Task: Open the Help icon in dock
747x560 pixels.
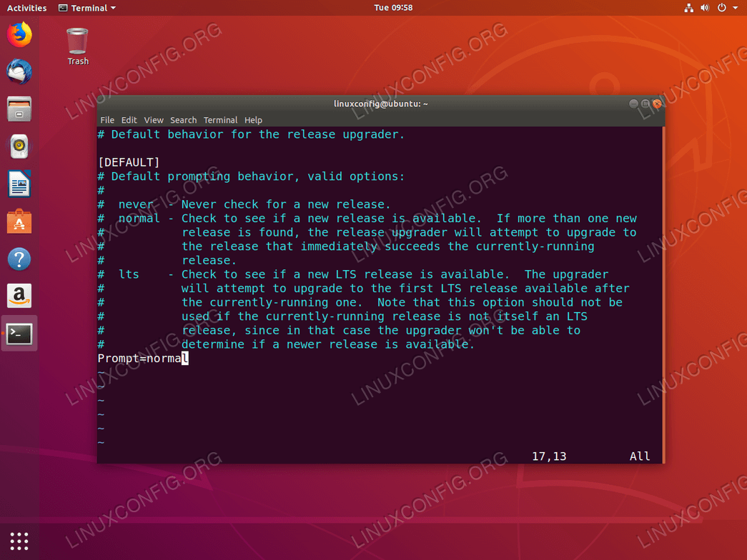Action: point(19,259)
